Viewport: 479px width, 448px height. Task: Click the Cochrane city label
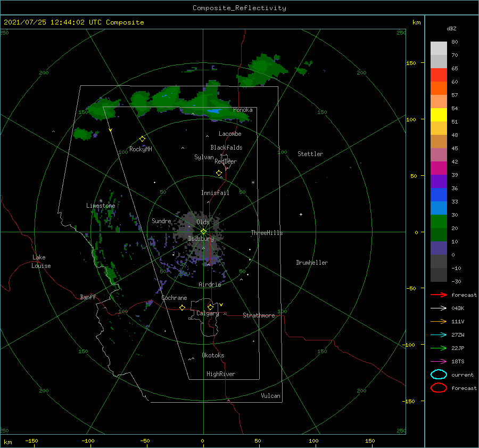click(174, 298)
